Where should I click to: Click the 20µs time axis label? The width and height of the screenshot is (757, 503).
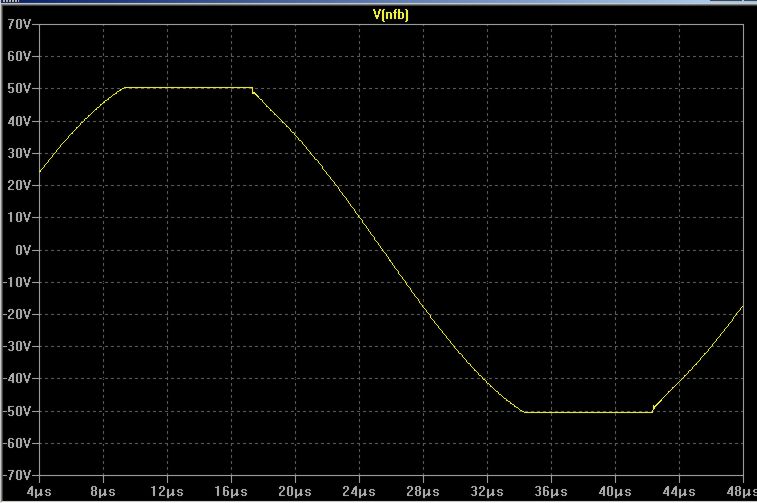pos(295,492)
